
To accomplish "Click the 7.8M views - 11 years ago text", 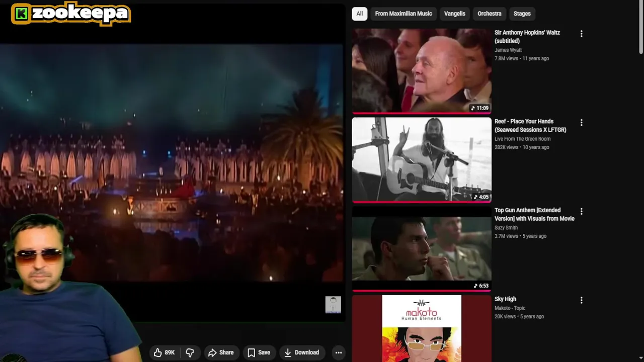I will [522, 58].
